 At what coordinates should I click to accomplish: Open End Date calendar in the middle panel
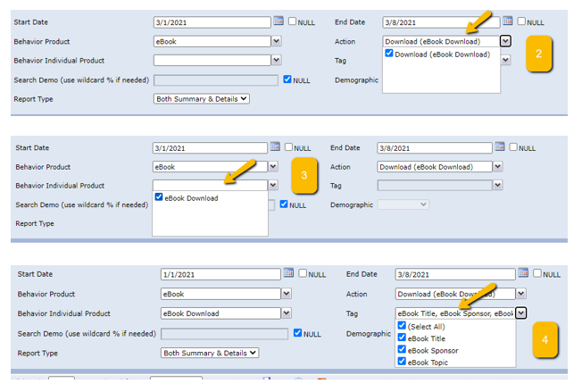[x=500, y=147]
